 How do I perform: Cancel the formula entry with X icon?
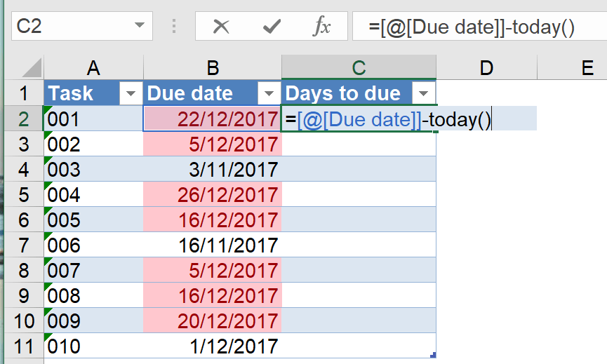(x=221, y=27)
